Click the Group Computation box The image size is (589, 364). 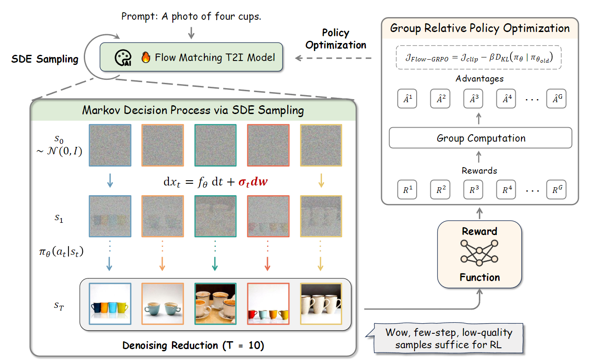pos(481,138)
